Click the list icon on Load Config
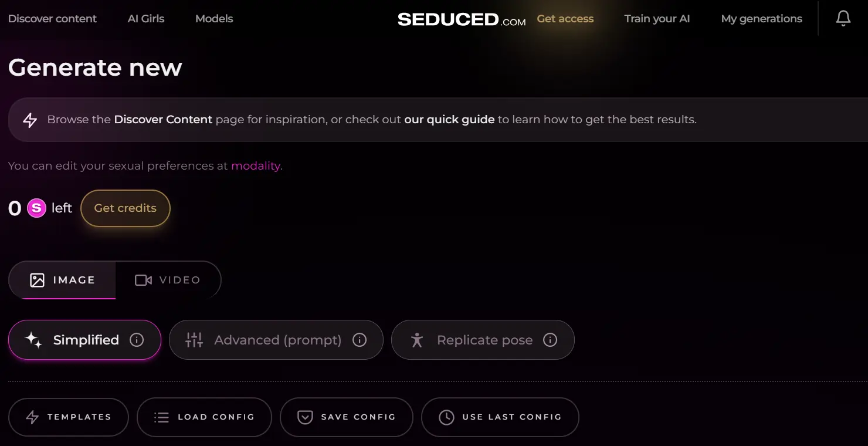Viewport: 868px width, 446px height. (160, 417)
